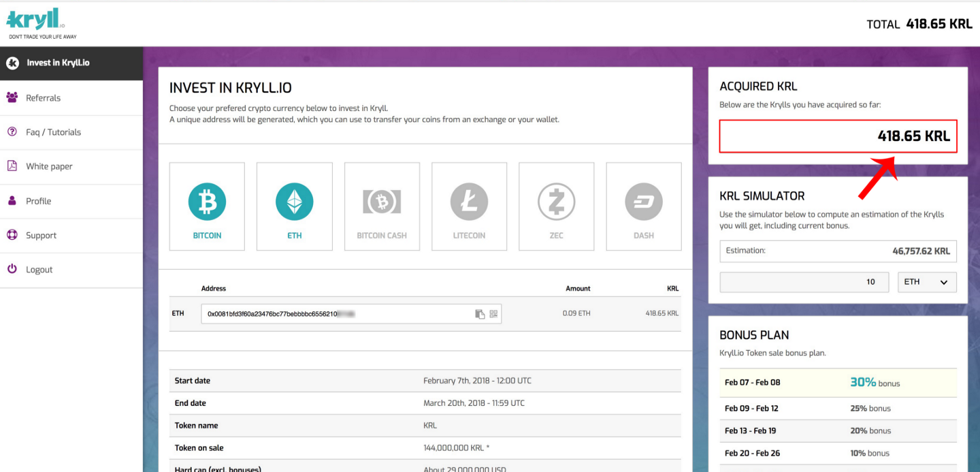This screenshot has height=472, width=980.
Task: Open the White paper
Action: [71, 167]
